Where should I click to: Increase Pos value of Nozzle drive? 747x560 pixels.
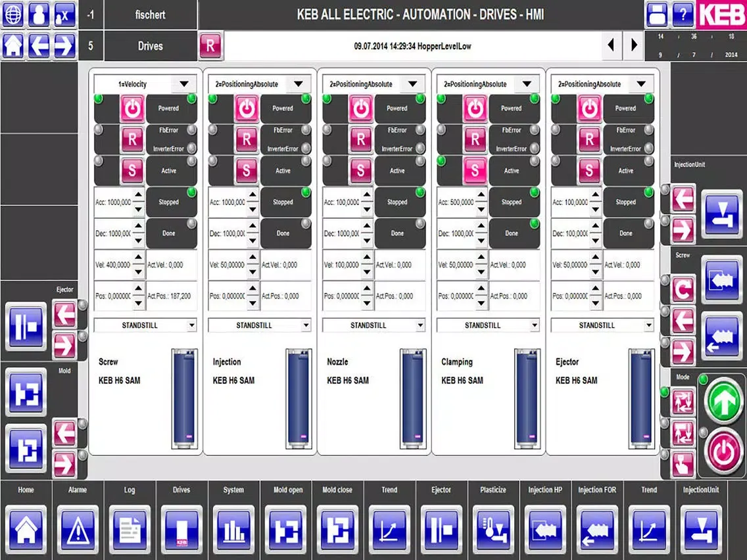[x=367, y=289]
